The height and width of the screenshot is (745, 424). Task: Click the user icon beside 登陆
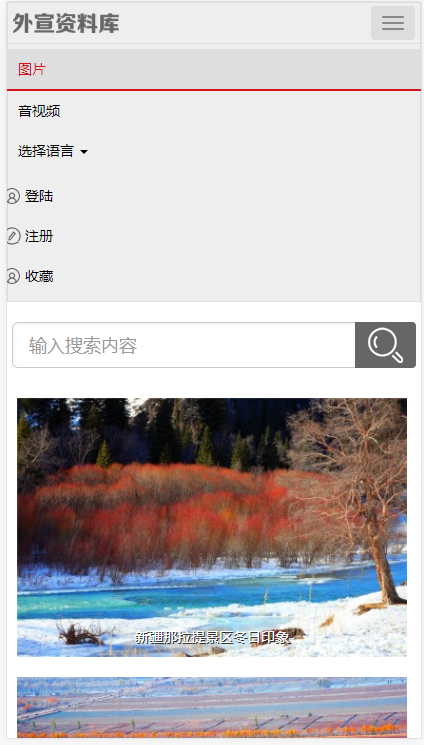tap(13, 196)
